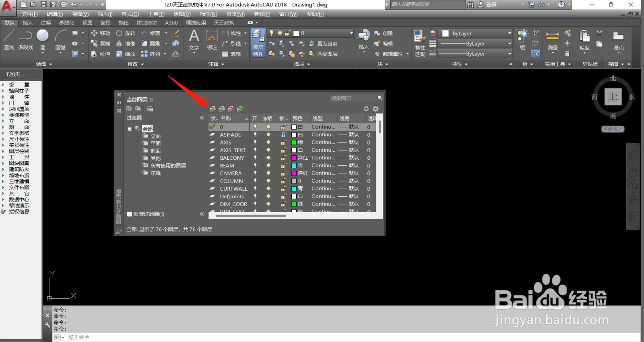Click New Layer Frozen in Viewports icon
Viewport: 644px width, 342px height.
[222, 109]
